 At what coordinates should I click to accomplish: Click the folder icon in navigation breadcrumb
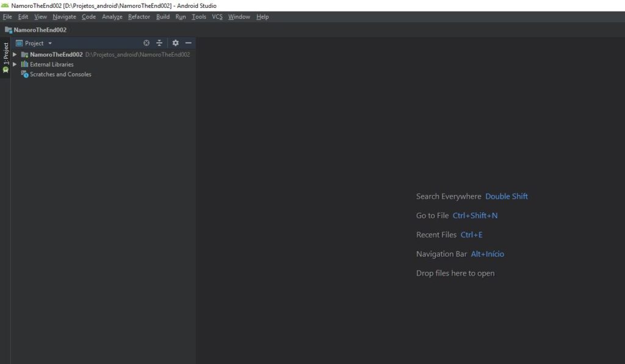tap(8, 30)
